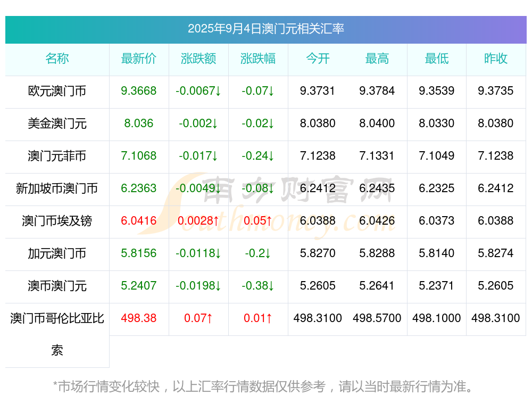Select the 澳门币哥伦比亚比索 row name

[x=57, y=334]
